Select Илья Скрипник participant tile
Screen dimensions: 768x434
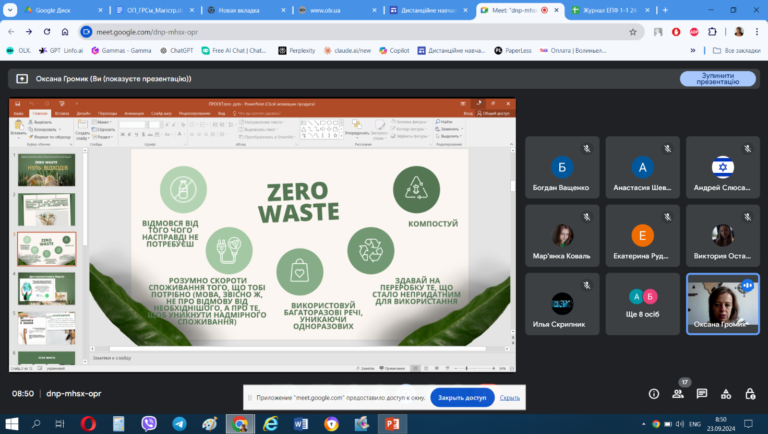pos(562,304)
